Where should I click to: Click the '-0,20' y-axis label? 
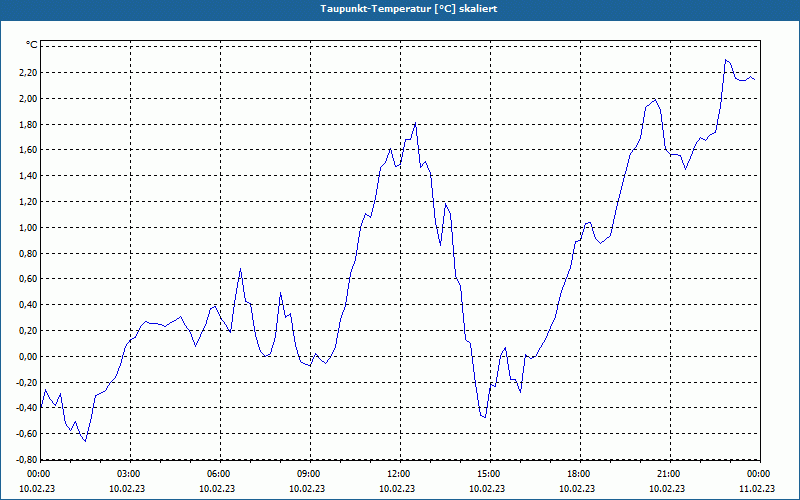click(28, 382)
